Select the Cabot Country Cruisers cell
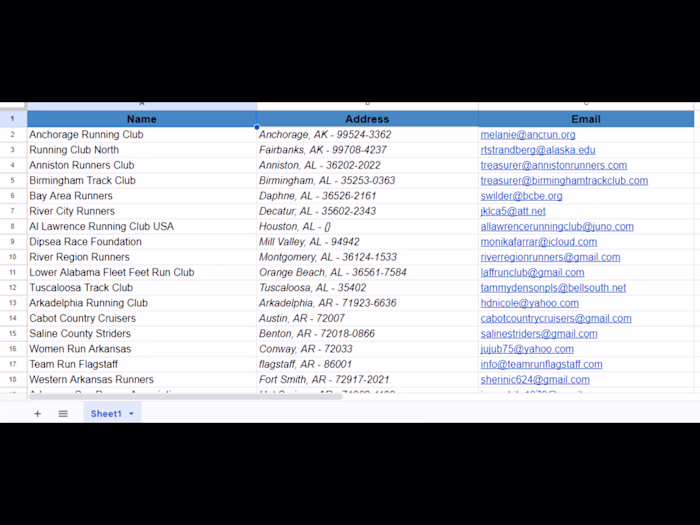 pos(142,318)
